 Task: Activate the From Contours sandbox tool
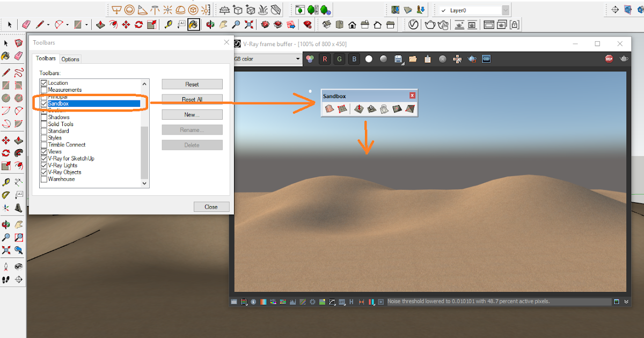click(330, 108)
